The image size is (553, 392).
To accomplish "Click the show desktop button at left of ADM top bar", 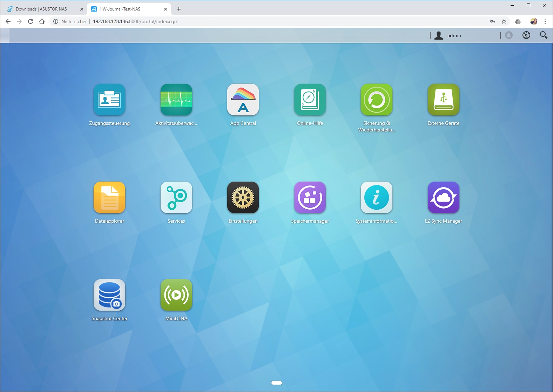I will coord(5,35).
